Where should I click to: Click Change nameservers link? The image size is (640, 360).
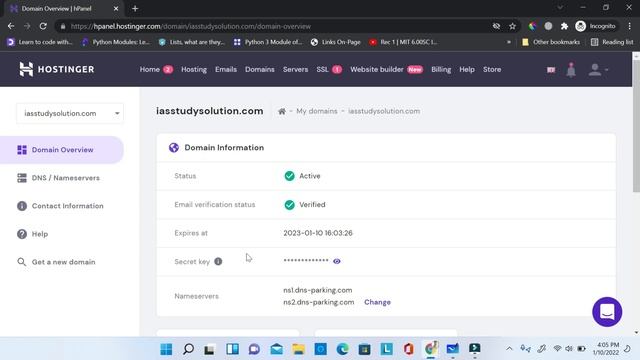378,302
